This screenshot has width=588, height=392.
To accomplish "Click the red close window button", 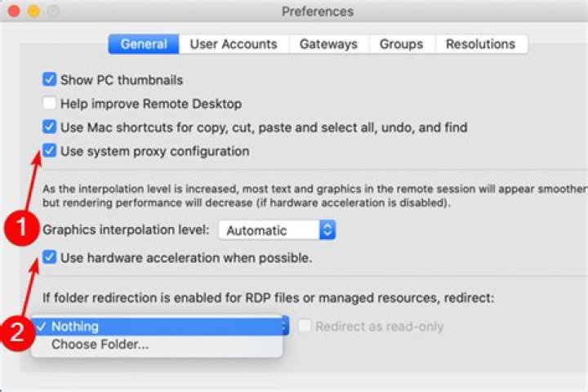I will 16,11.
